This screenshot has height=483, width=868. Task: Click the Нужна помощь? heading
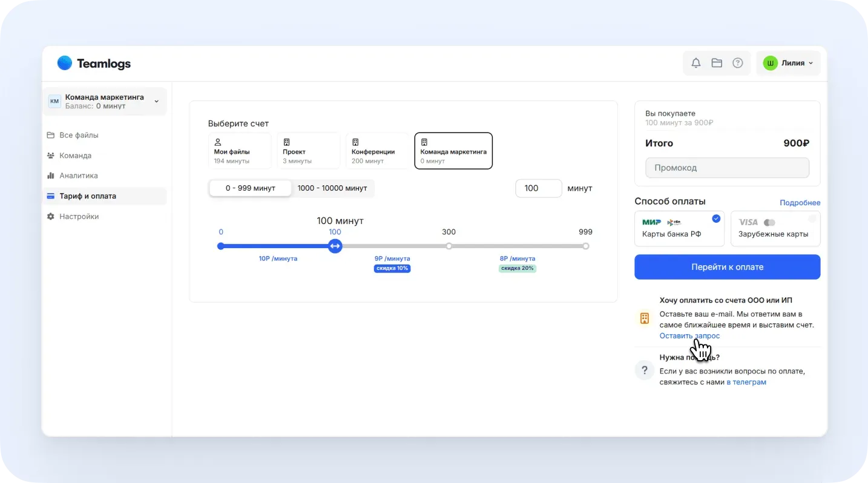click(689, 357)
